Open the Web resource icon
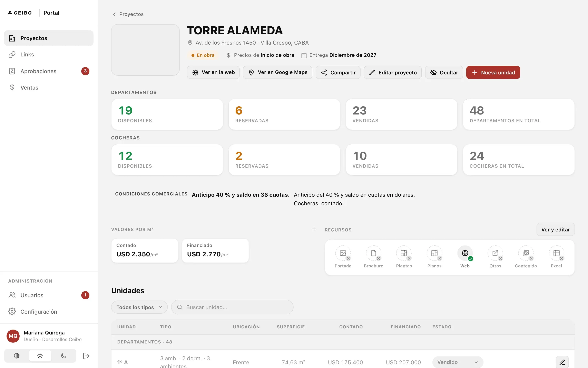The height and width of the screenshot is (368, 588). (465, 253)
